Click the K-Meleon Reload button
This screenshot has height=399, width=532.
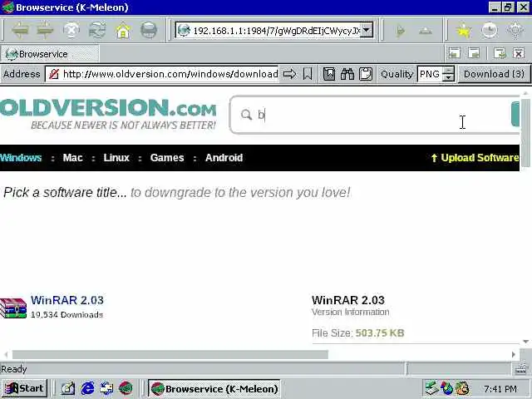tap(97, 31)
